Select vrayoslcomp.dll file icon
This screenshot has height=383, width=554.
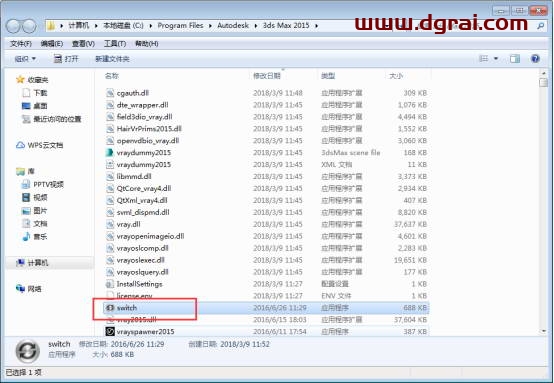coord(110,248)
